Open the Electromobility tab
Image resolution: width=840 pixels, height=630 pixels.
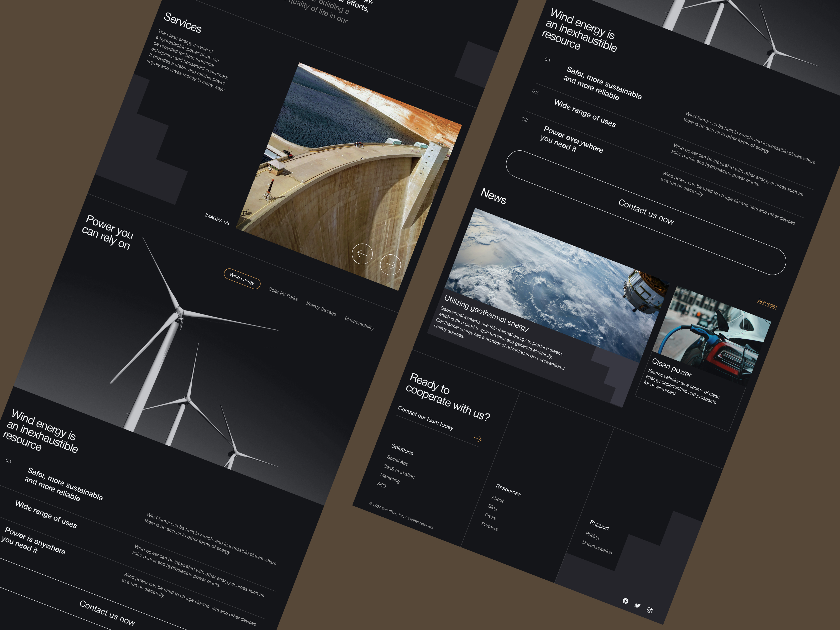coord(359,323)
